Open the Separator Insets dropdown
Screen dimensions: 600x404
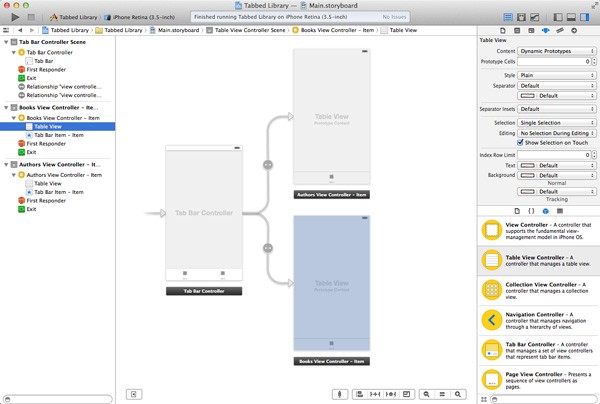pyautogui.click(x=557, y=109)
